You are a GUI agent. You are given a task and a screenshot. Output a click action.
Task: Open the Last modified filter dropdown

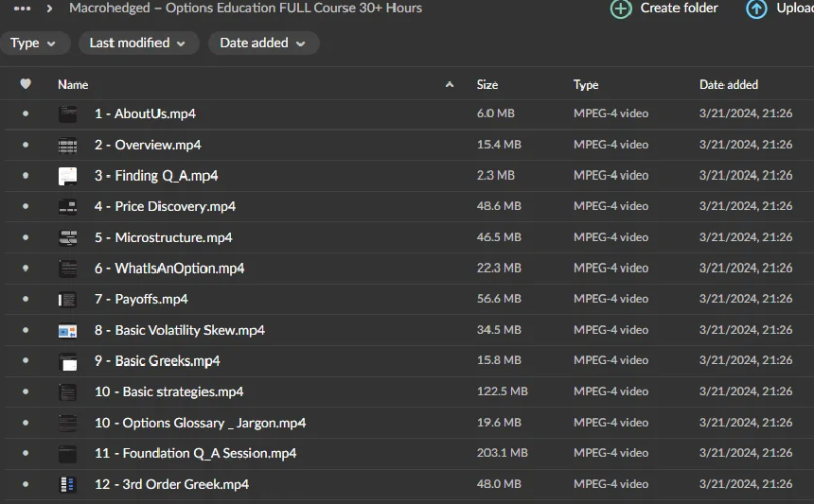[138, 43]
